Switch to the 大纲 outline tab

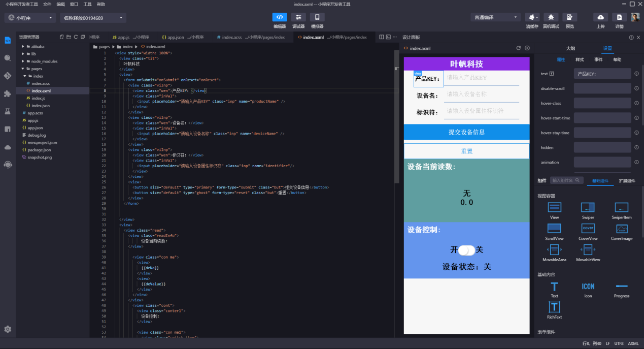click(x=570, y=49)
